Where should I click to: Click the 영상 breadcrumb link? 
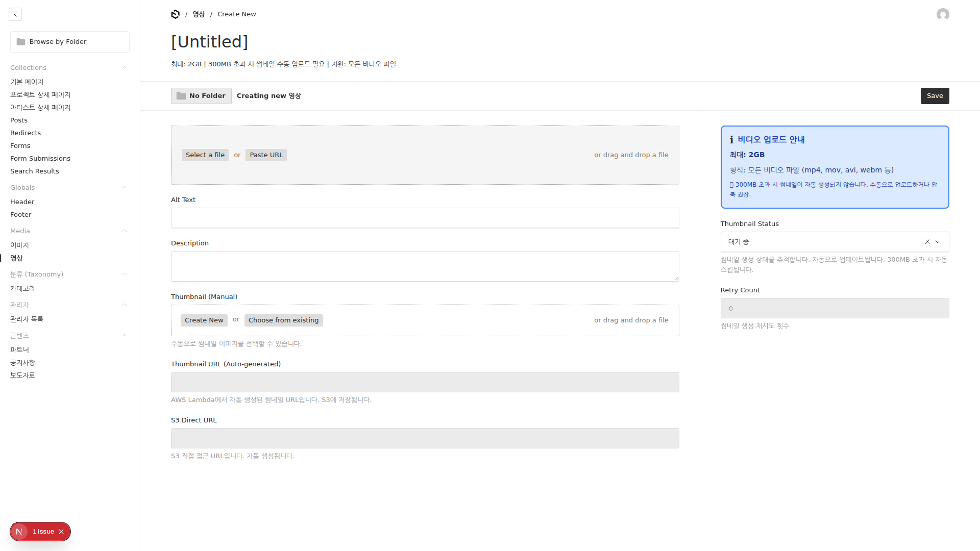coord(199,14)
